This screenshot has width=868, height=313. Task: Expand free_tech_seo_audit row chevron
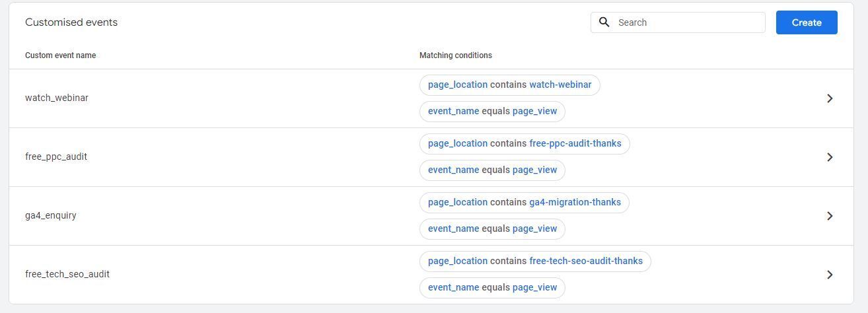click(830, 275)
